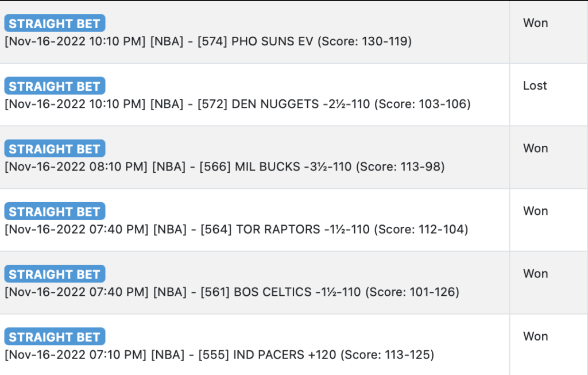The height and width of the screenshot is (375, 588).
Task: Click Lost status of DEN NUGGETS bet
Action: pyautogui.click(x=535, y=86)
